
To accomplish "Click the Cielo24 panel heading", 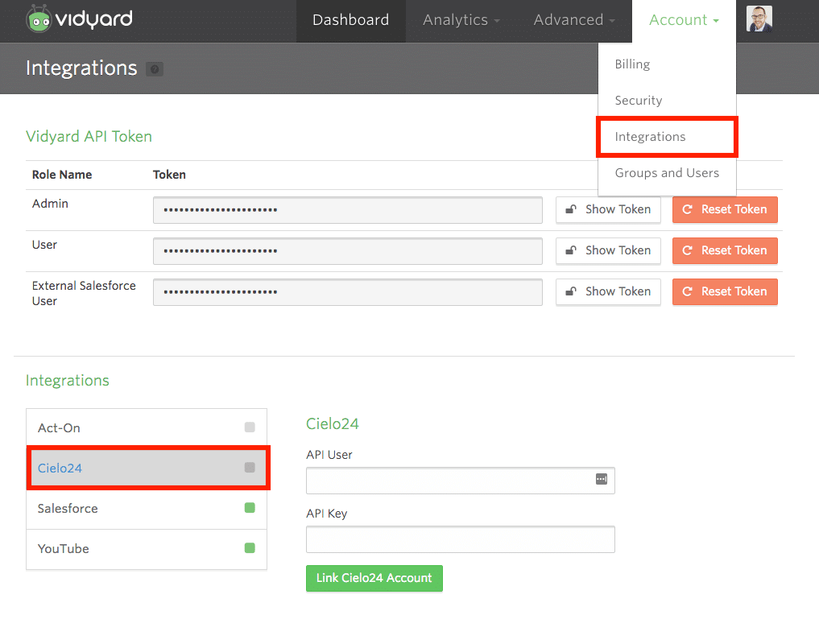I will pos(333,423).
